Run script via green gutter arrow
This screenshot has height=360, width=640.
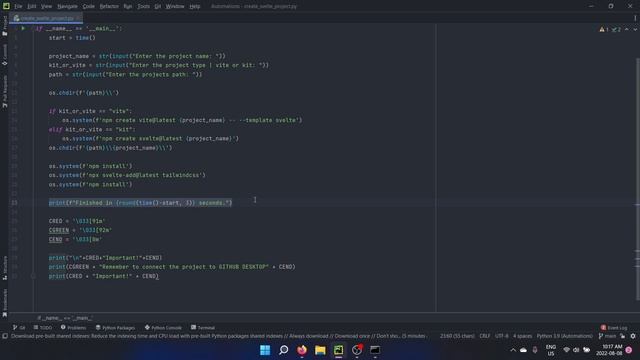[x=23, y=28]
